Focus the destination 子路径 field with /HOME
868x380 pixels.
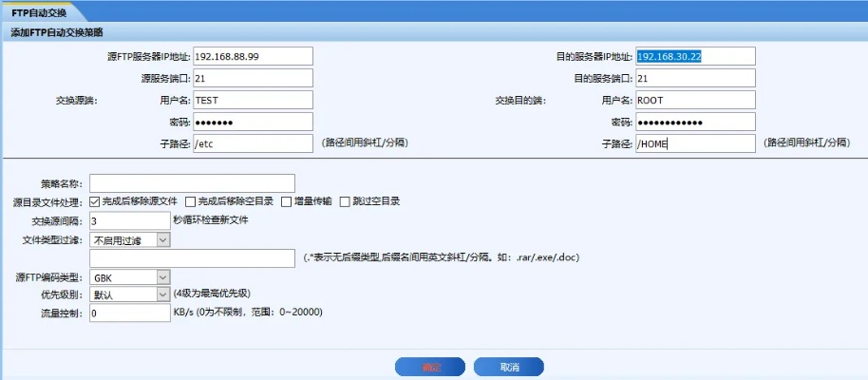pos(695,143)
